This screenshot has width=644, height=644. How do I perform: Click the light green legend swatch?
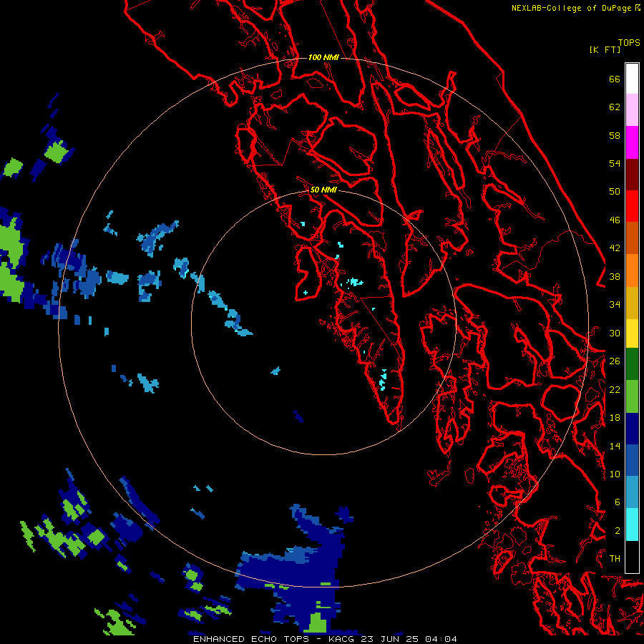pos(632,396)
